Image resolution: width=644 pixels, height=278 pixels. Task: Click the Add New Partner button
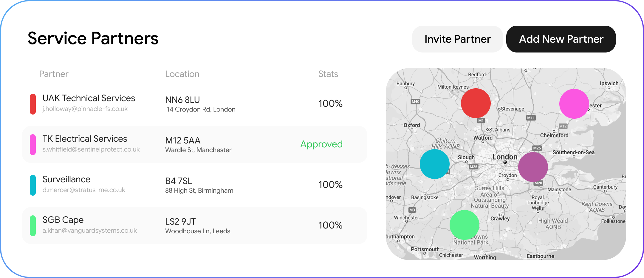pos(561,39)
